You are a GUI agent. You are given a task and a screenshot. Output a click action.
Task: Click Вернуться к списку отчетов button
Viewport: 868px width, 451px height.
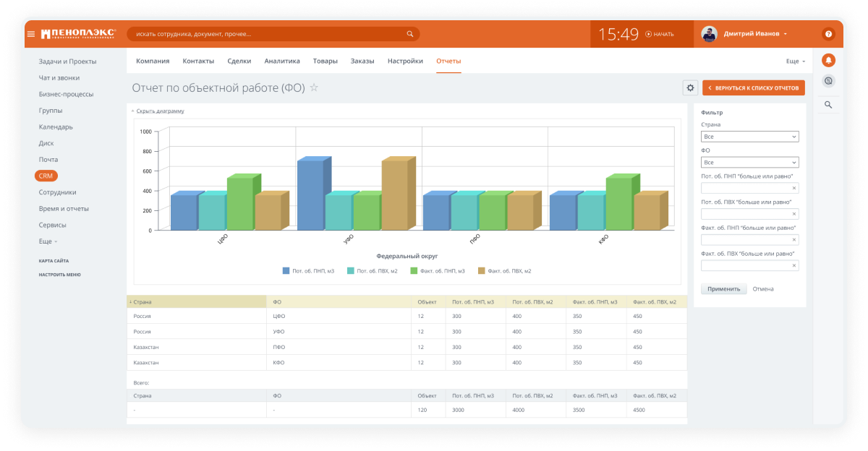(754, 87)
